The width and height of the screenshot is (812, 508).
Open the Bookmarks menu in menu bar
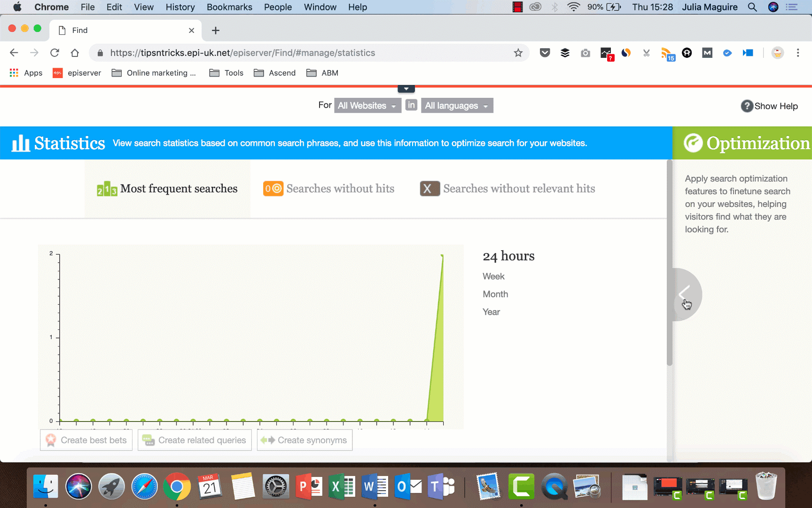(x=229, y=7)
